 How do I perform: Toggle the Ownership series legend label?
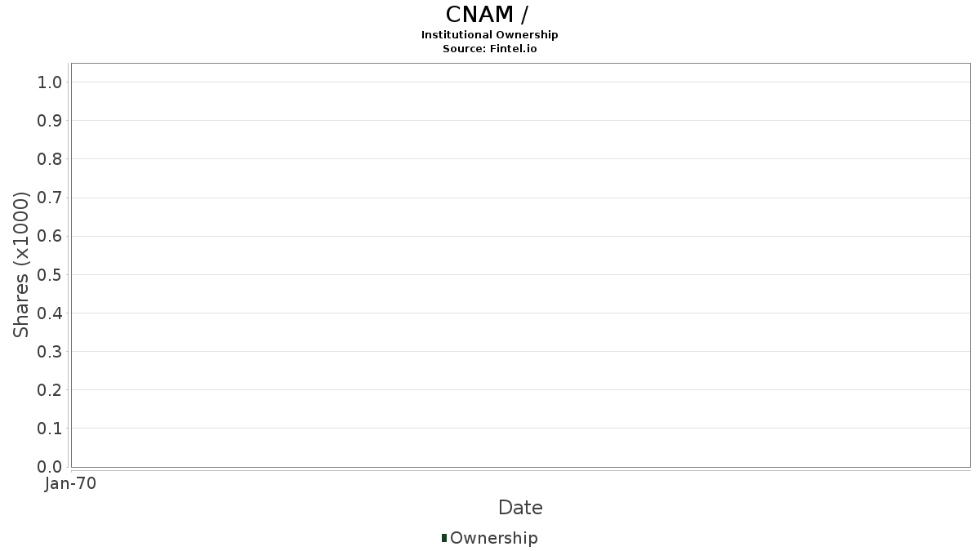coord(493,538)
